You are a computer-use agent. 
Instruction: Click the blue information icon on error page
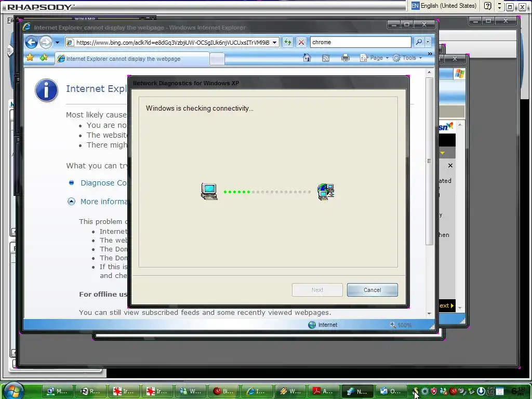pyautogui.click(x=46, y=90)
